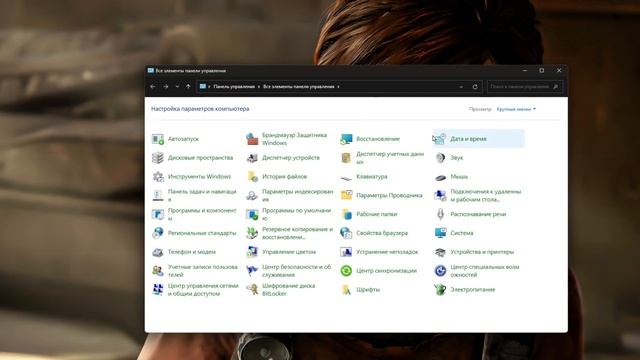Expand the chevron after Все элементы панели управления
Viewport: 640px width, 360px height.
(x=338, y=87)
